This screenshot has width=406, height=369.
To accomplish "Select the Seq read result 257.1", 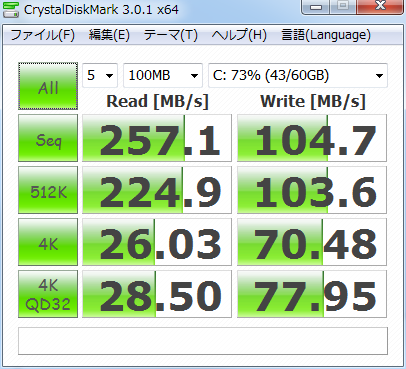I will (x=157, y=138).
